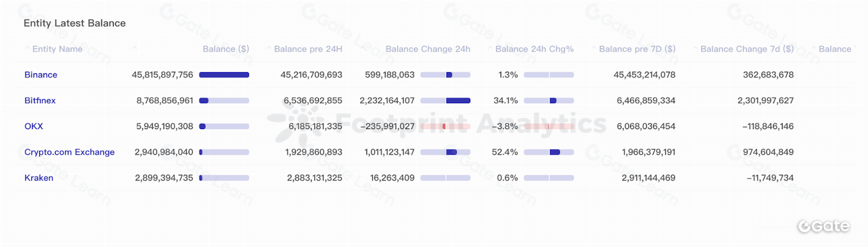Select the Entity Latest Balance title
Screen dimensions: 868x247
pyautogui.click(x=75, y=23)
